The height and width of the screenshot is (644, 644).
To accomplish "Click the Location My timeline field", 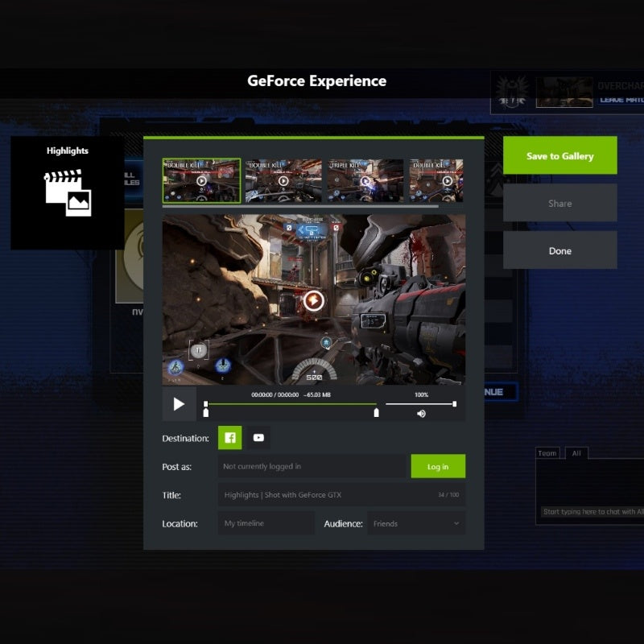I will (266, 523).
